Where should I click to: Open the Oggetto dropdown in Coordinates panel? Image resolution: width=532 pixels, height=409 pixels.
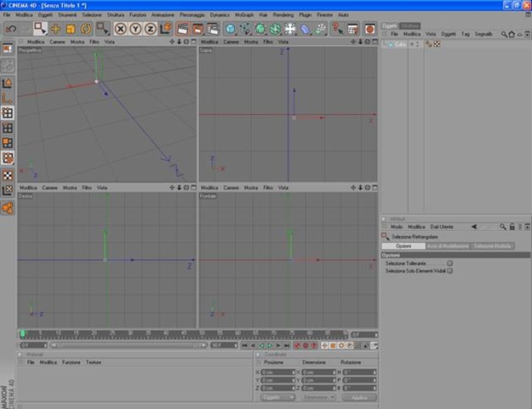277,397
